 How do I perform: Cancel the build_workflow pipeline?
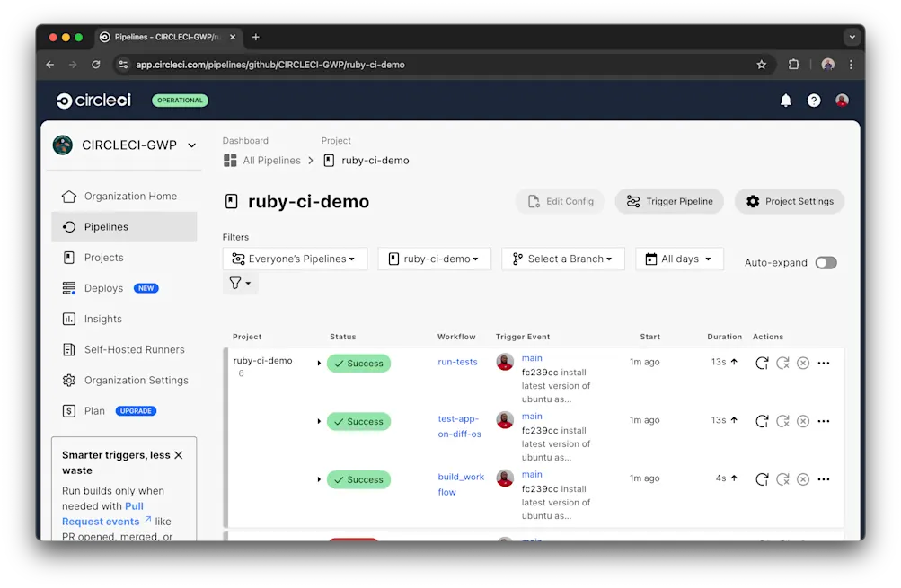(802, 479)
